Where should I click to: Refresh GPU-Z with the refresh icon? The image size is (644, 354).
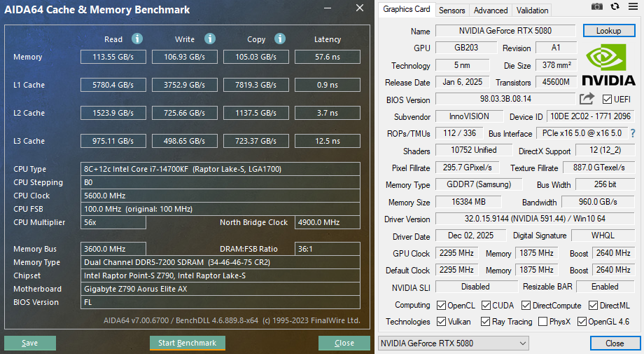(x=615, y=6)
